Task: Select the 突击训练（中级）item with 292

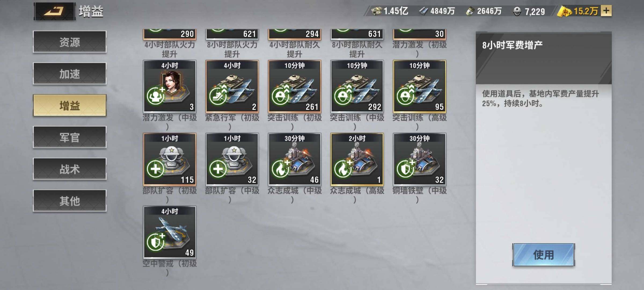Action: 357,86
